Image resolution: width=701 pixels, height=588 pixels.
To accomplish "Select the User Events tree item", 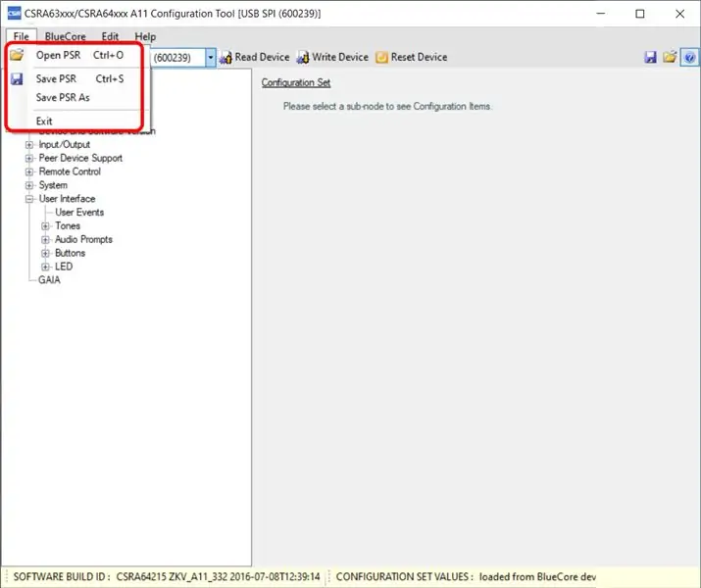I will click(x=79, y=213).
